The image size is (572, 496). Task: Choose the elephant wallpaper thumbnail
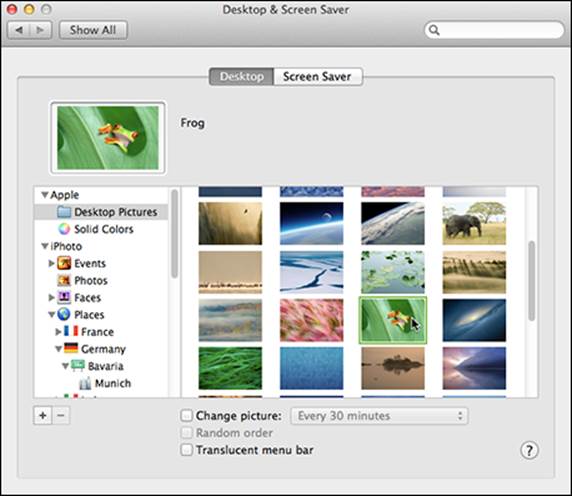(474, 223)
